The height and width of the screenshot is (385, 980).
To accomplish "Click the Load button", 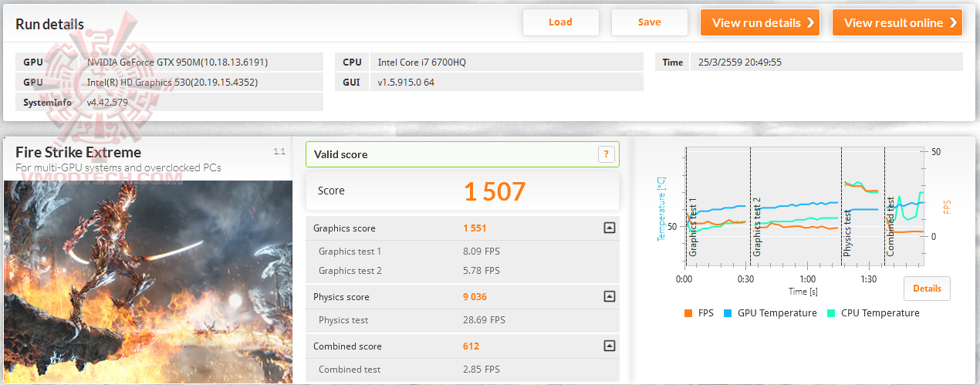I will 560,22.
